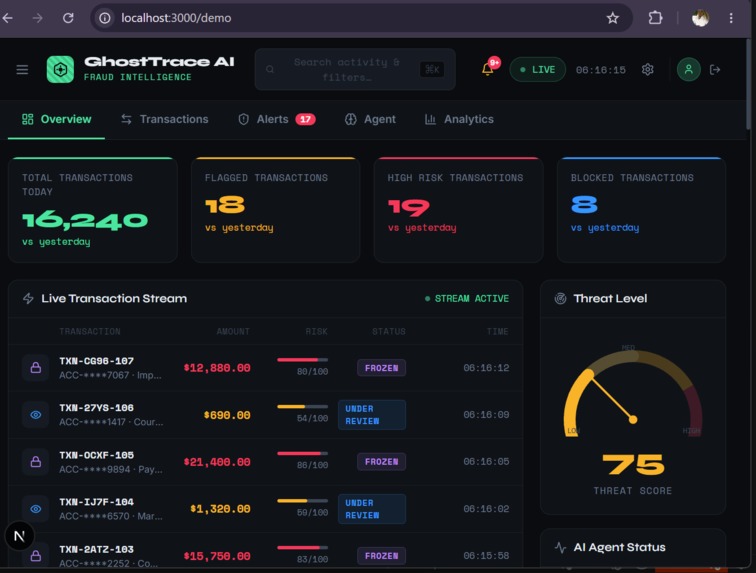Reload the browser page
The height and width of the screenshot is (573, 756).
68,18
